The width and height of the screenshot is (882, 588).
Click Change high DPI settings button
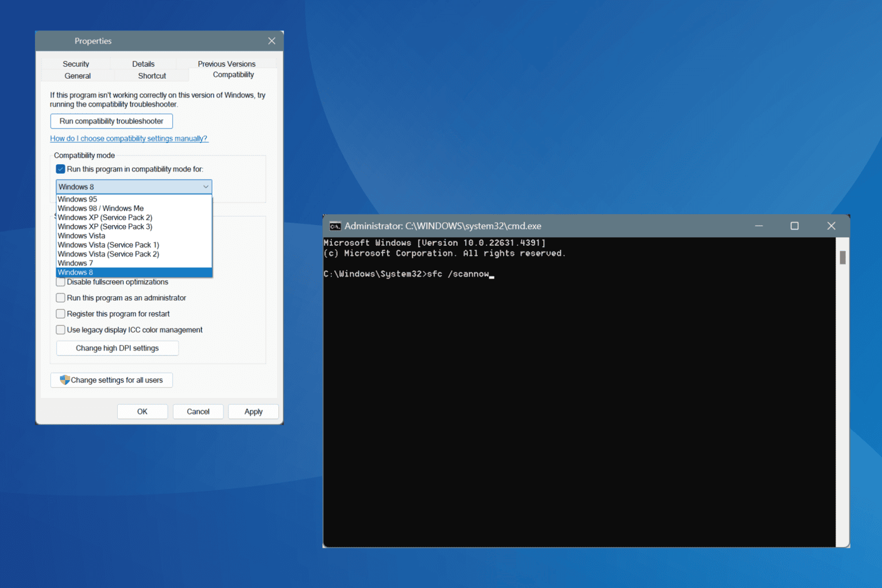point(117,349)
